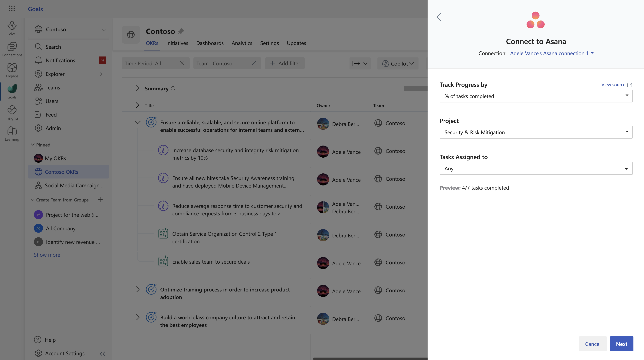The image size is (644, 360).
Task: Switch to the Initiatives tab
Action: tap(177, 43)
